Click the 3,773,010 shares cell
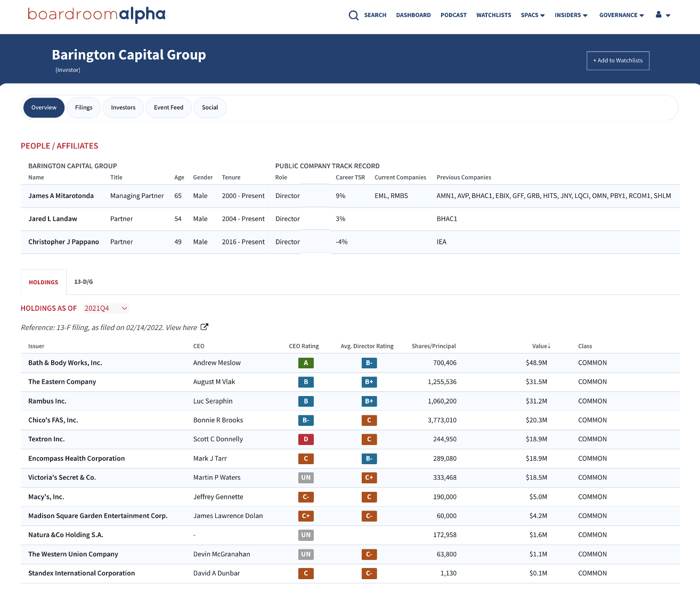700x593 pixels. [442, 421]
